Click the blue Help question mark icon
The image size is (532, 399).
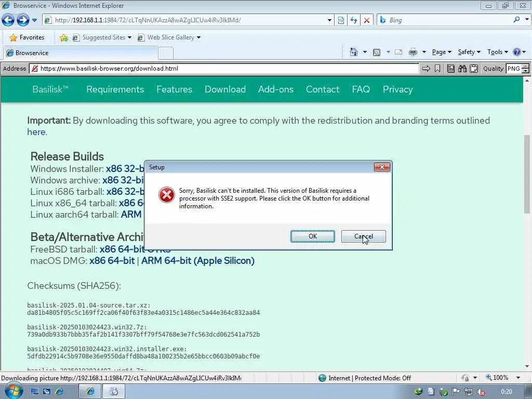(517, 52)
